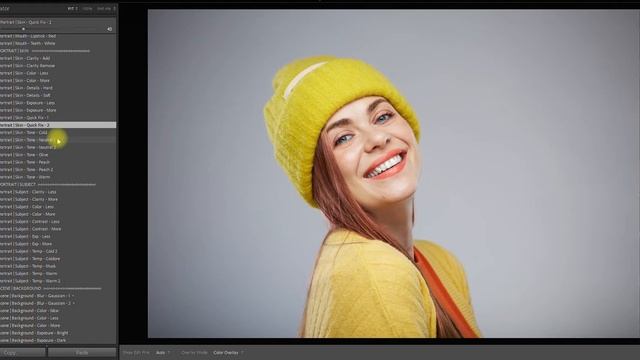Click the Copy button
The height and width of the screenshot is (360, 640).
point(22,353)
